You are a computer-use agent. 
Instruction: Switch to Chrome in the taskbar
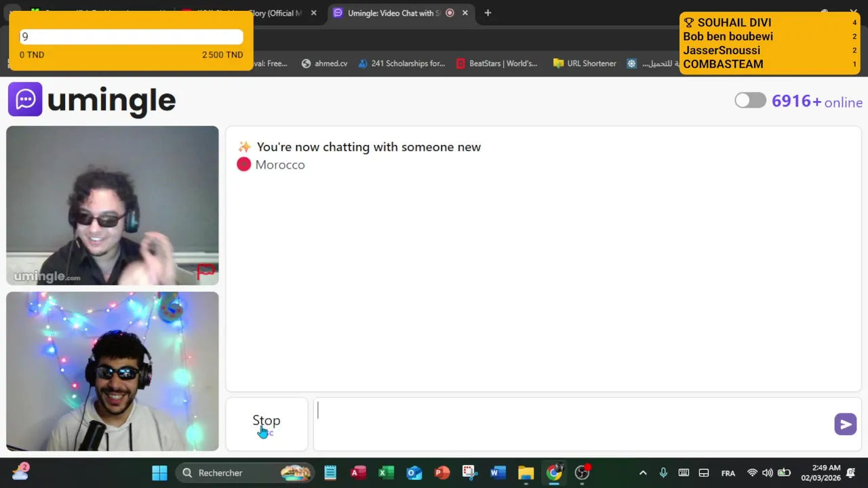tap(554, 472)
